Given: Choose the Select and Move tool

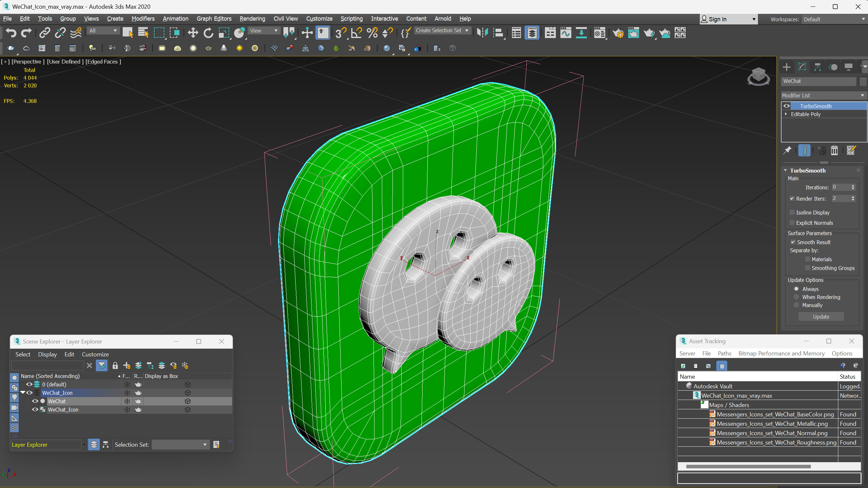Looking at the screenshot, I should pos(193,33).
